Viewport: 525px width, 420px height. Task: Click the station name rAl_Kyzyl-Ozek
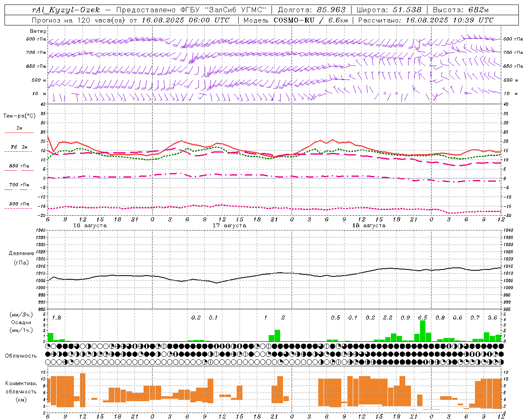[66, 10]
